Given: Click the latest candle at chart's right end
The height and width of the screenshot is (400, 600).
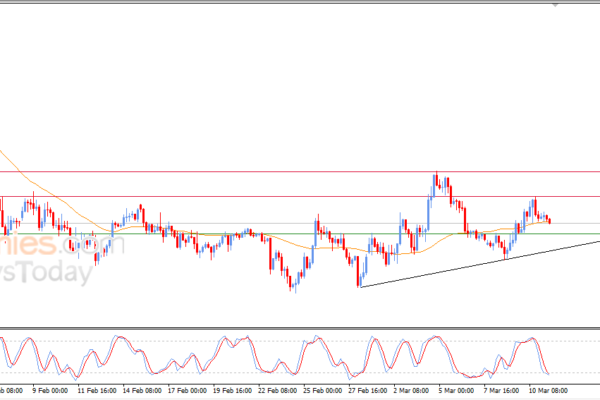Looking at the screenshot, I should point(549,220).
